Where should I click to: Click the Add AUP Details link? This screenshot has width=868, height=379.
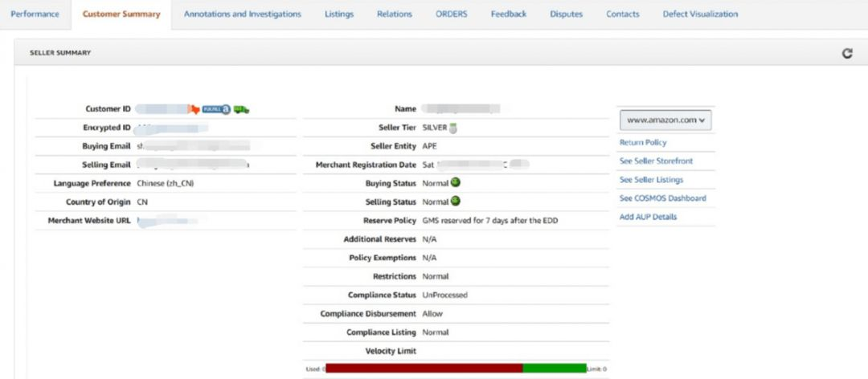(648, 217)
